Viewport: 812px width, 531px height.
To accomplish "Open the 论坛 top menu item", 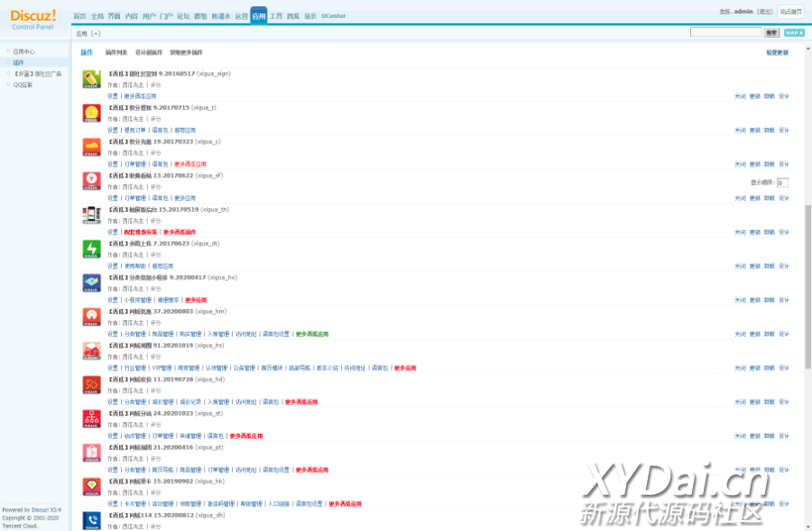I will (x=183, y=16).
